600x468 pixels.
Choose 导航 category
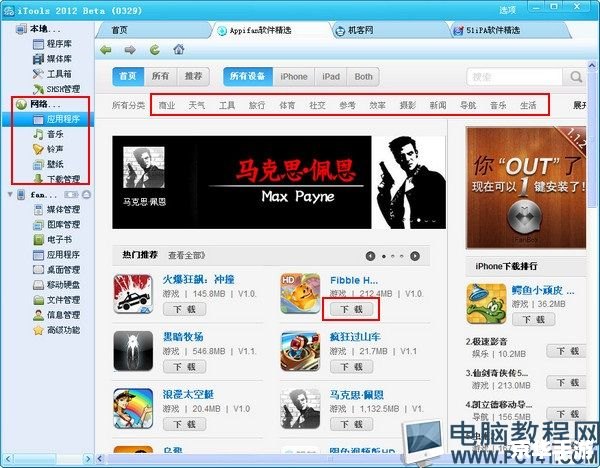pos(468,105)
